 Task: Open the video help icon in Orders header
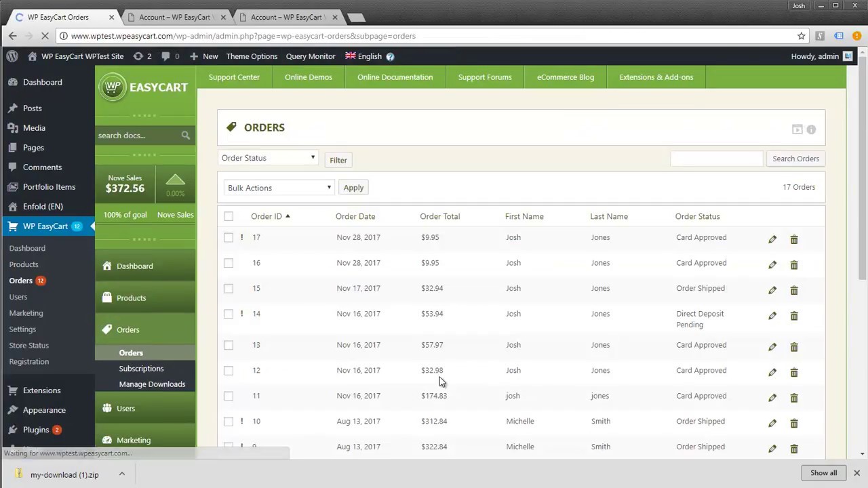(x=797, y=129)
